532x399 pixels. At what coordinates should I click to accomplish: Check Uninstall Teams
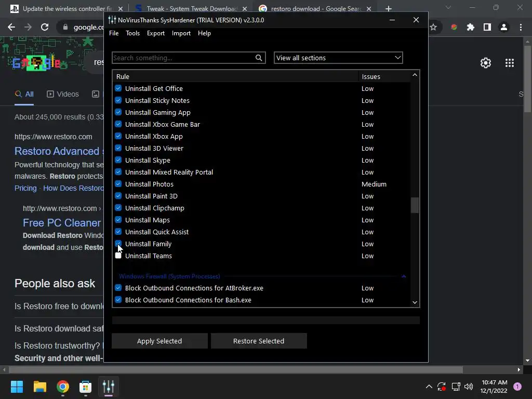[x=118, y=256]
